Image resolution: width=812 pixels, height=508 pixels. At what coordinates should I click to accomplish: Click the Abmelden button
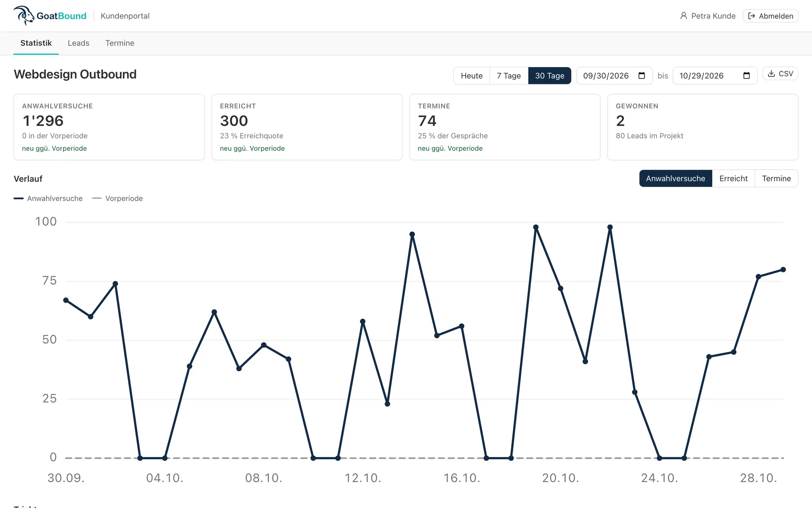tap(770, 16)
